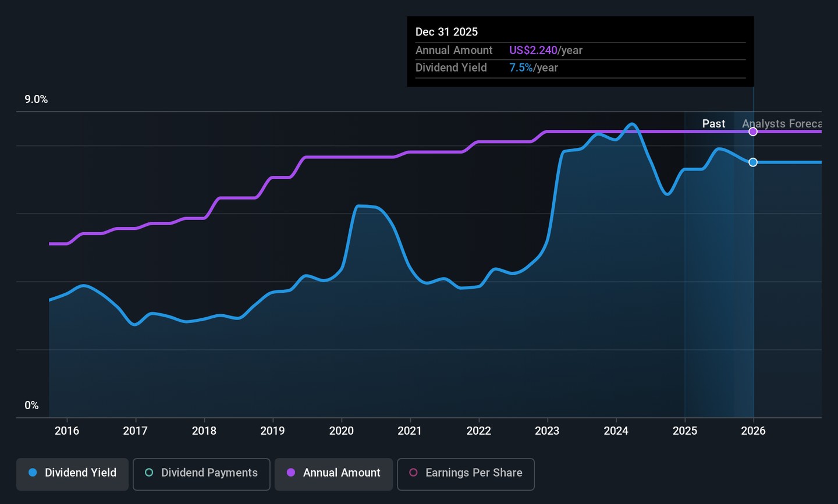Viewport: 838px width, 504px height.
Task: Click the Analysts Forecast label
Action: (x=782, y=123)
